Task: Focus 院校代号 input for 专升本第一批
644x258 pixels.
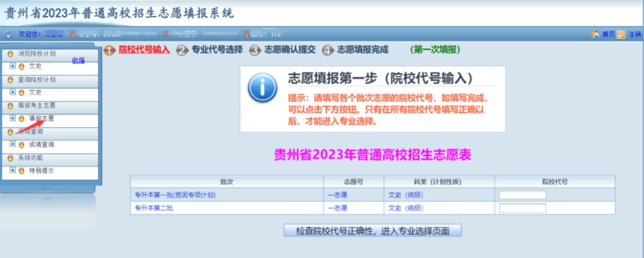Action: coord(522,195)
